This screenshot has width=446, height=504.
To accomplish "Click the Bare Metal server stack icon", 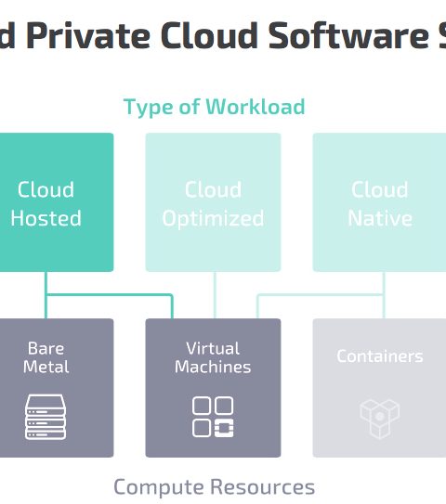I will (46, 417).
